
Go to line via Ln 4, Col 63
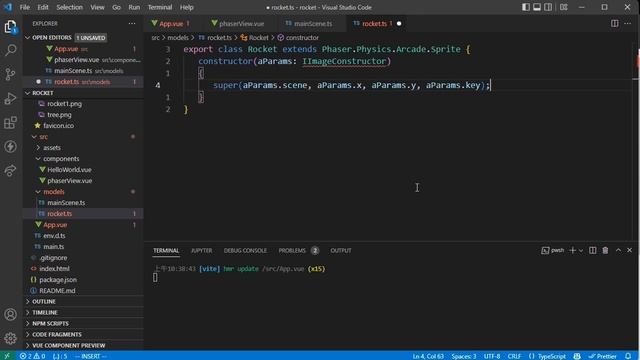pyautogui.click(x=428, y=356)
